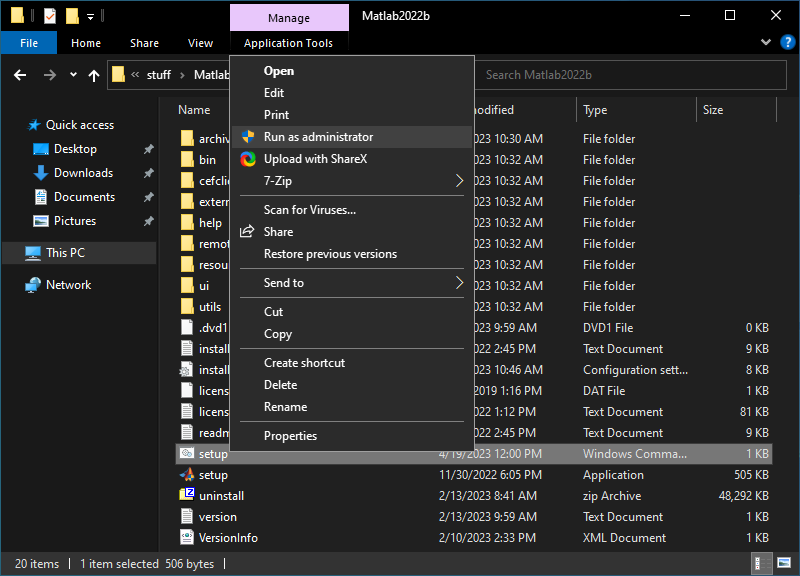Open the View ribbon tab
Image resolution: width=800 pixels, height=576 pixels.
[200, 43]
